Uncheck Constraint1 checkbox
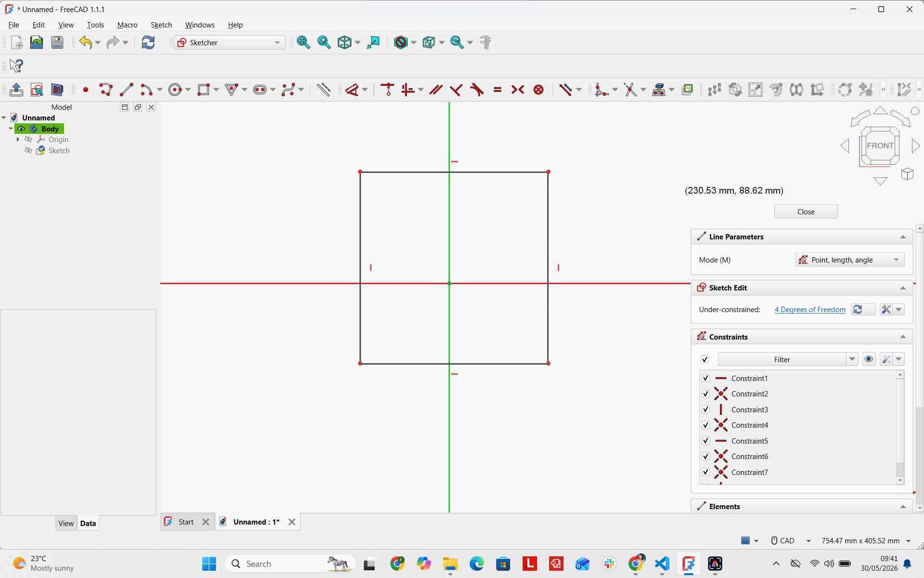This screenshot has width=924, height=578. pyautogui.click(x=706, y=378)
